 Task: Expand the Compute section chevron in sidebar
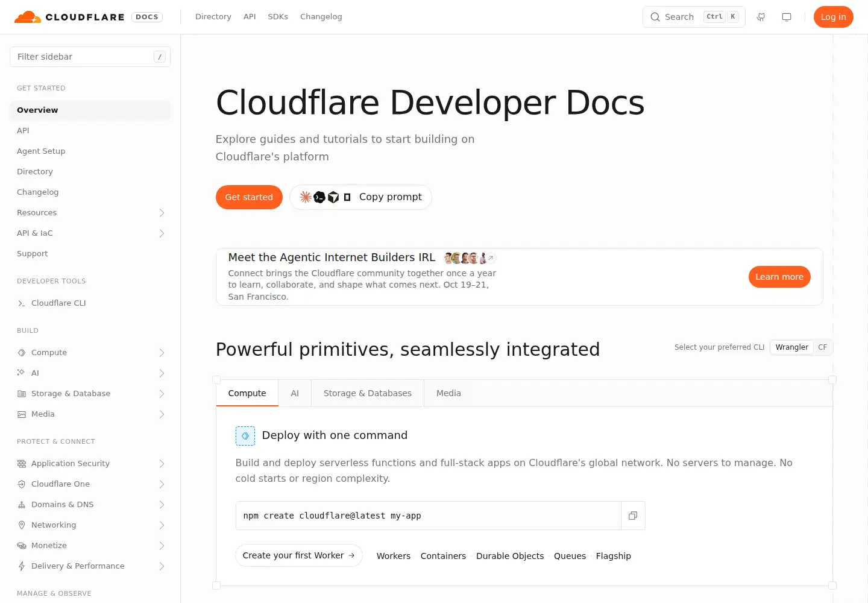pyautogui.click(x=162, y=353)
